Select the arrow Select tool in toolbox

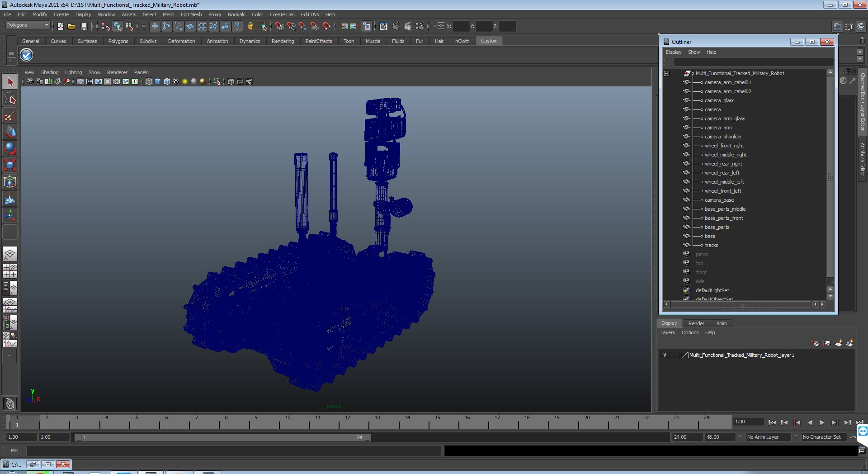point(10,82)
